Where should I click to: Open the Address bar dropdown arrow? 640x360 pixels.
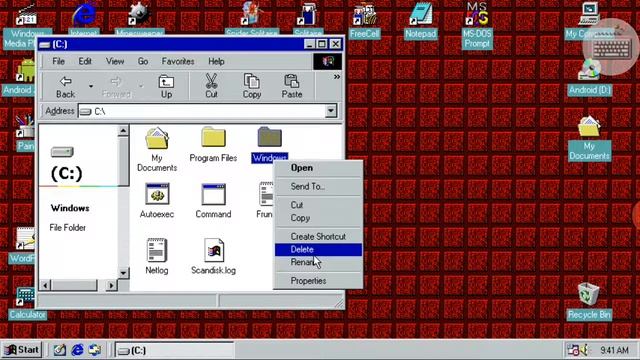click(x=331, y=111)
